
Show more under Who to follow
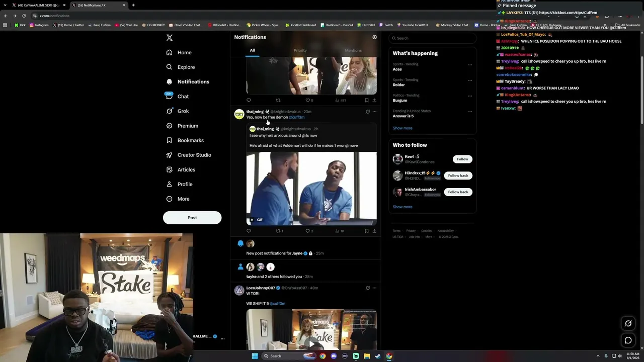(x=403, y=207)
